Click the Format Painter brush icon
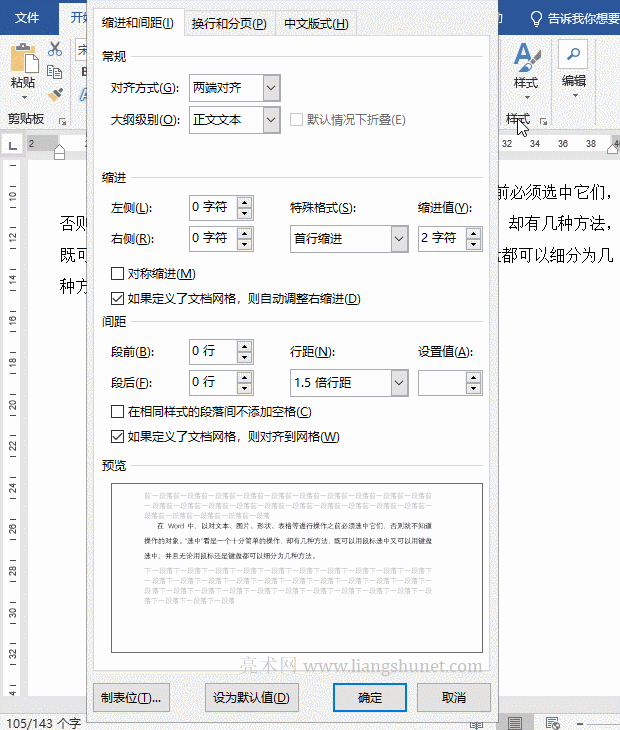 55,94
